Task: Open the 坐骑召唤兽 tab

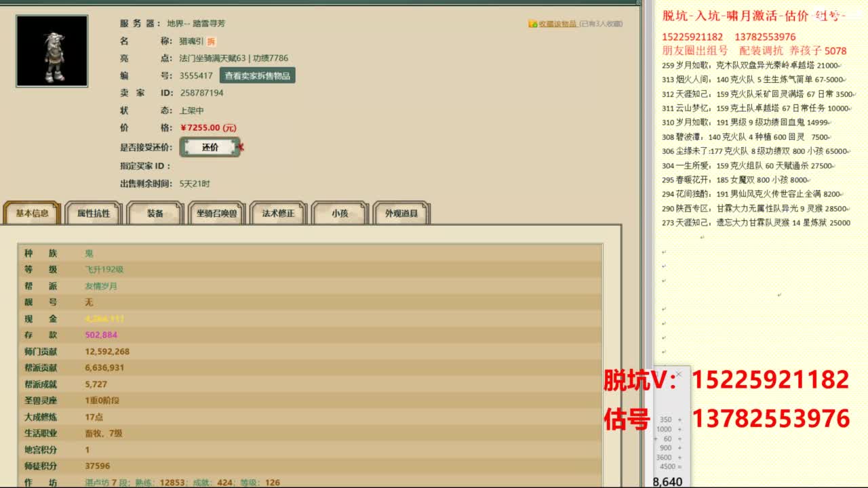Action: pos(217,213)
